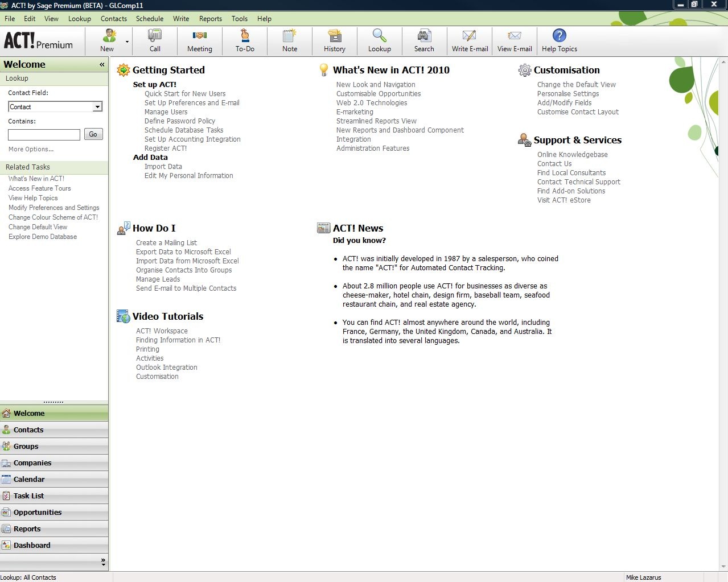The width and height of the screenshot is (728, 582).
Task: Click Customisable Opportunities link
Action: tap(379, 94)
